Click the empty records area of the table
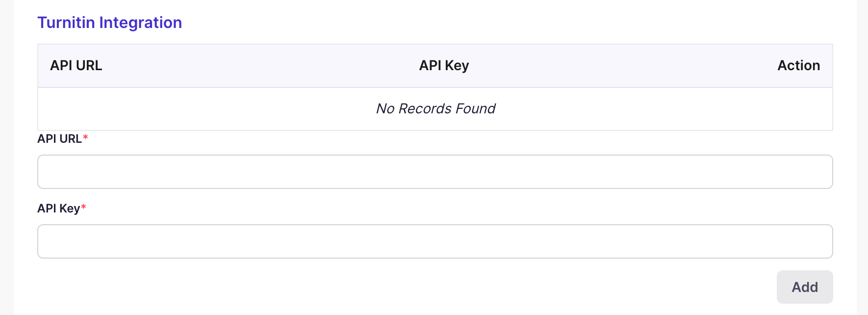This screenshot has height=315, width=868. pyautogui.click(x=435, y=108)
